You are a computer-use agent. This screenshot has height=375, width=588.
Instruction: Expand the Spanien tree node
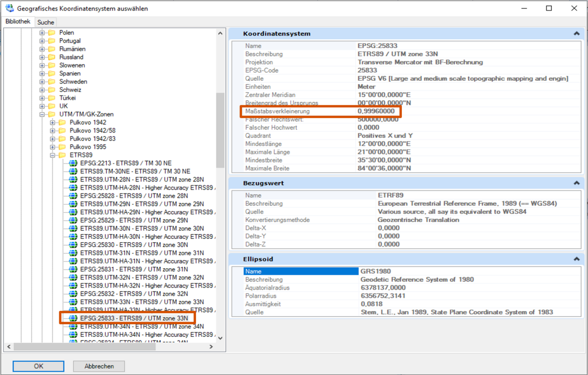42,73
